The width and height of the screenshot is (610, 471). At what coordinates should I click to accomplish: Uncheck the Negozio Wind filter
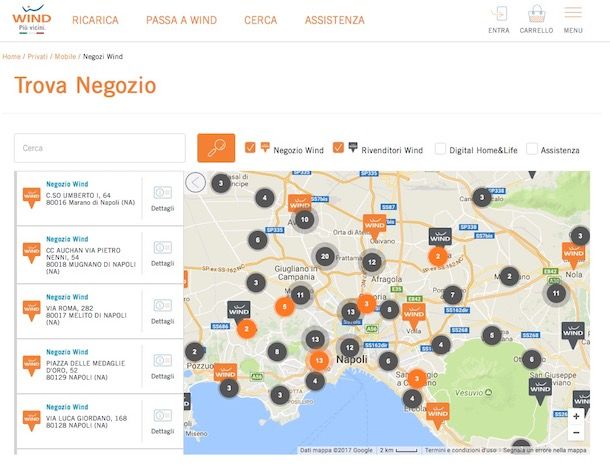click(250, 148)
